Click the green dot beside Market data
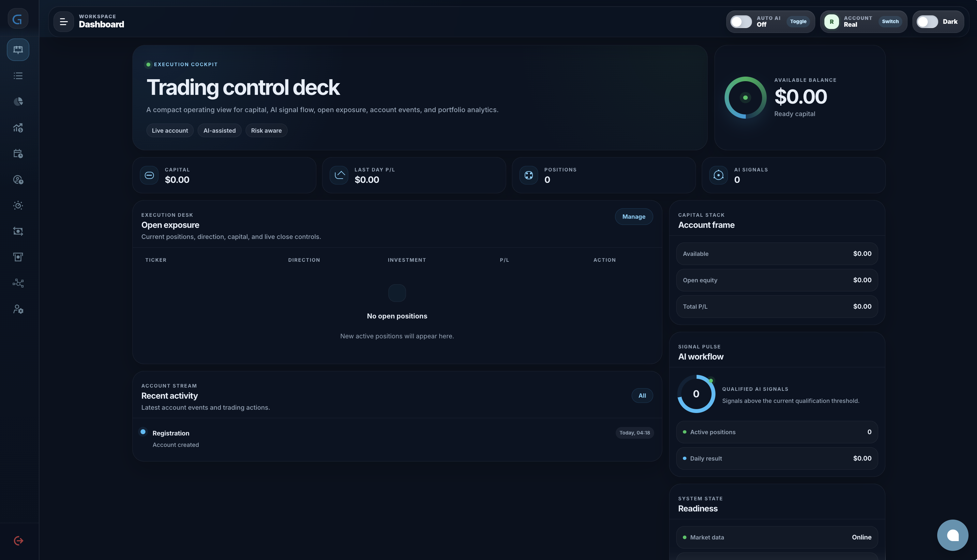977x560 pixels. pos(684,537)
